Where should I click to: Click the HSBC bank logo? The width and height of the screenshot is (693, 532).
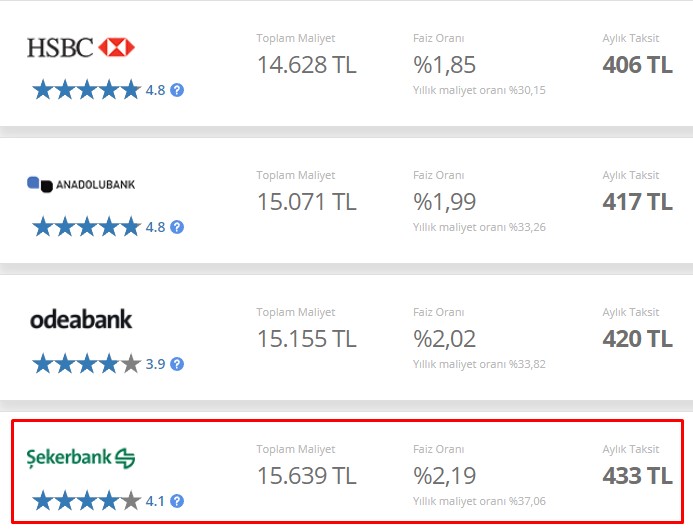pyautogui.click(x=81, y=47)
